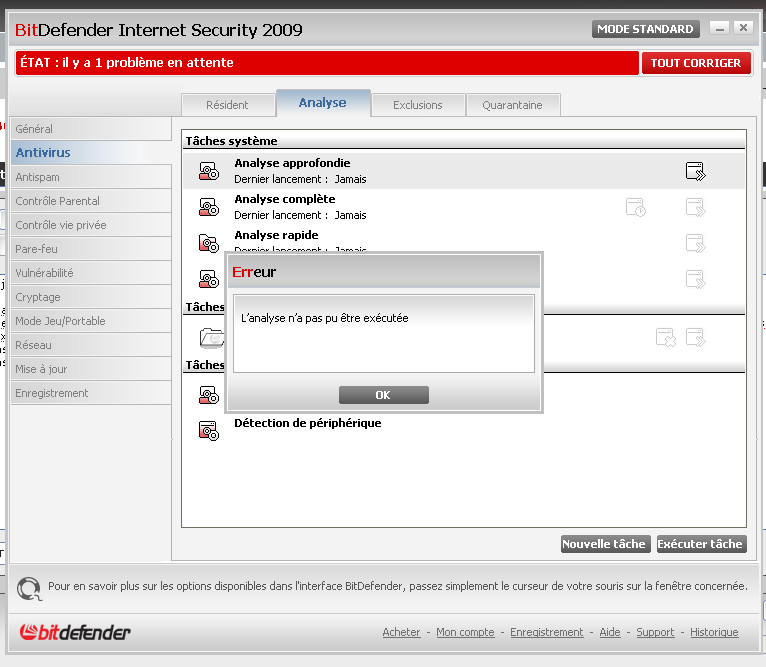Select Mode Jeu/Portable
This screenshot has height=667, width=766.
coord(91,321)
